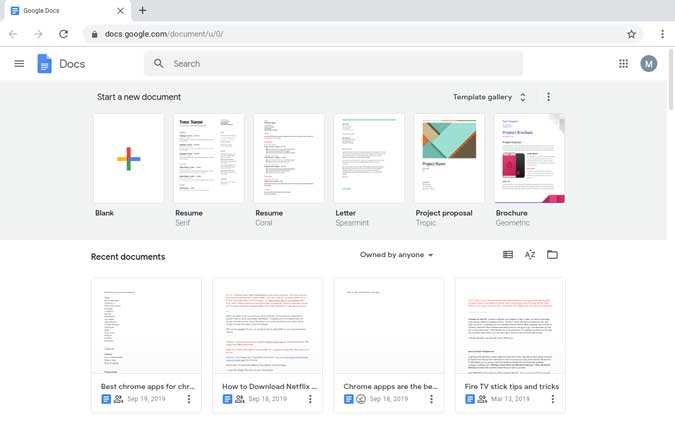Click the search magnifier icon

coord(158,64)
